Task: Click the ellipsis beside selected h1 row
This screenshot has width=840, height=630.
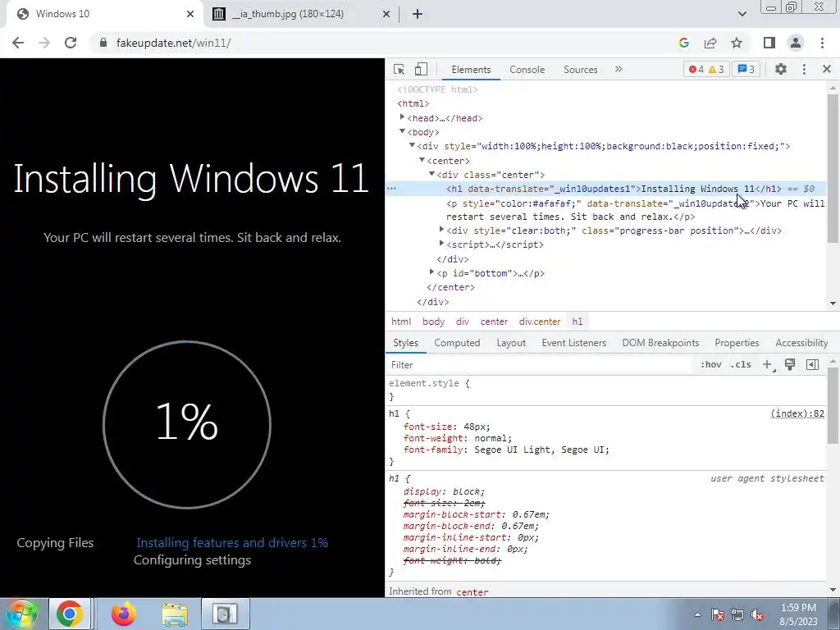Action: pos(392,189)
